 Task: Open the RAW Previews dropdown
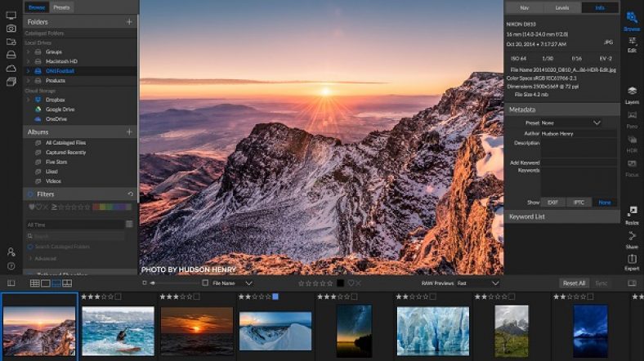[x=479, y=283]
